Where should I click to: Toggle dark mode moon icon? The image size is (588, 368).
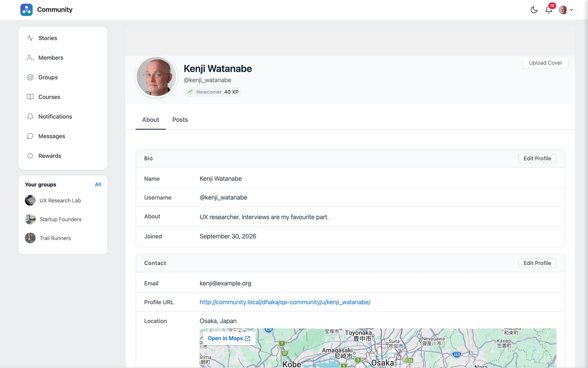534,10
